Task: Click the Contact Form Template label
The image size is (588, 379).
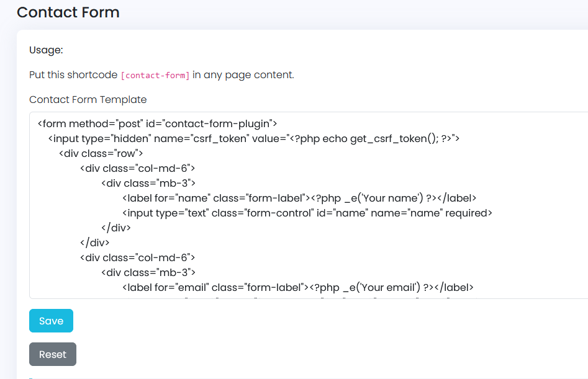Action: pos(88,100)
